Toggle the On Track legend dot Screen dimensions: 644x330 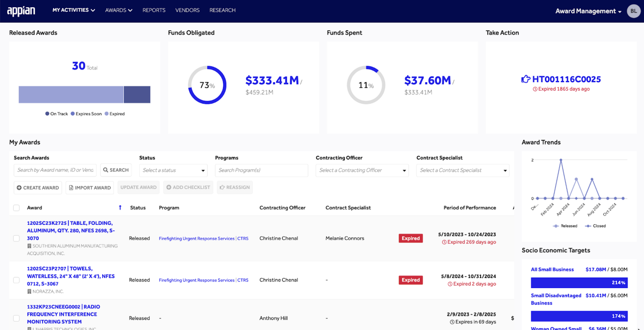point(47,114)
